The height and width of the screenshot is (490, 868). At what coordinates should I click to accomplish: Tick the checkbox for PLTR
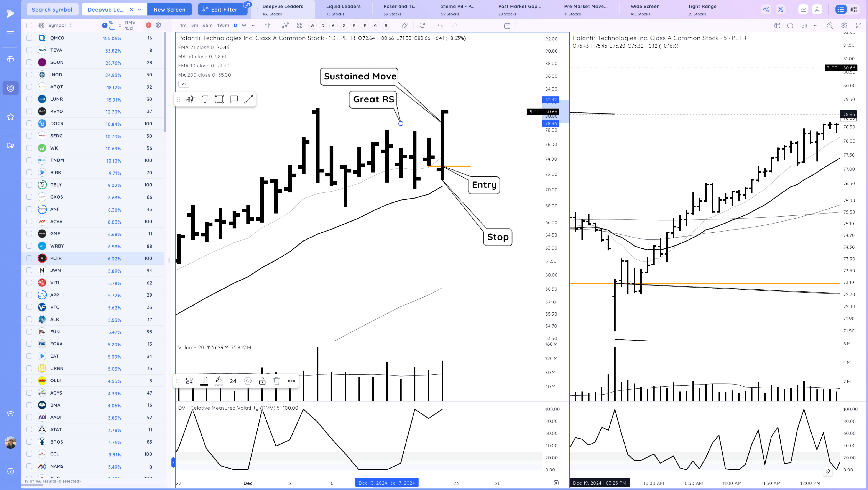pyautogui.click(x=29, y=258)
